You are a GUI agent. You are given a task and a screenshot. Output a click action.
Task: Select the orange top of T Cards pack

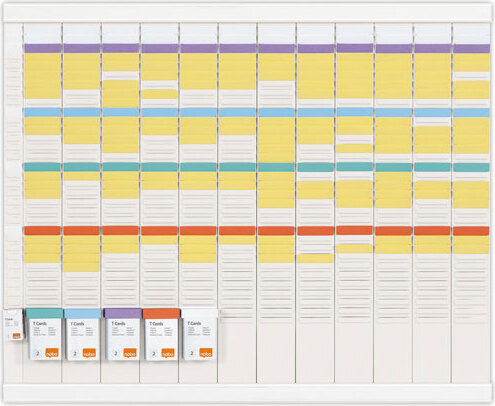[161, 313]
